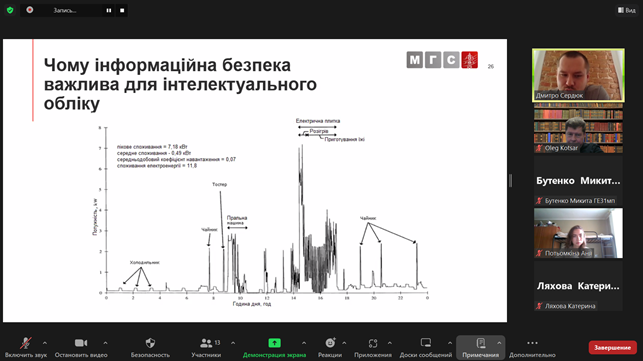Stop the recording
The image size is (643, 361).
pyautogui.click(x=122, y=11)
